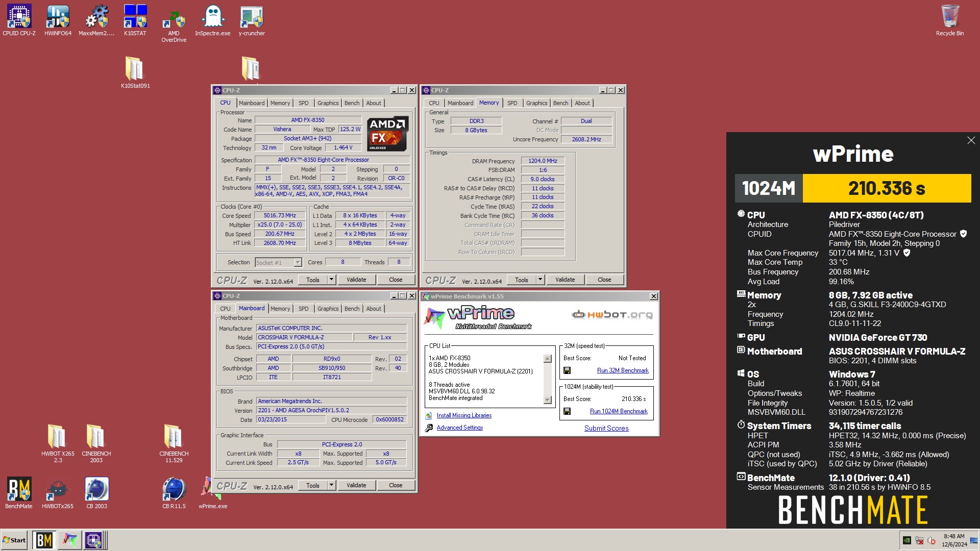This screenshot has height=551, width=980.
Task: Click the Submit Scores link in wPrime
Action: (x=606, y=429)
